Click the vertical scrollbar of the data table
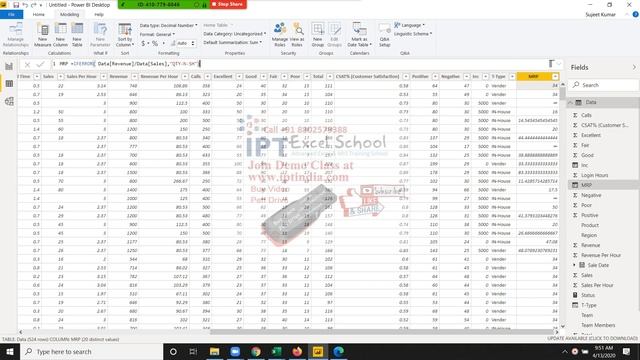The image size is (640, 360). click(x=563, y=93)
